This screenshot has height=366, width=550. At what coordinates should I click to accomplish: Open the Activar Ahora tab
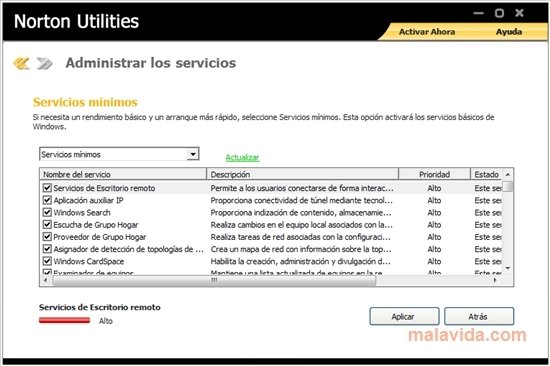pyautogui.click(x=427, y=32)
